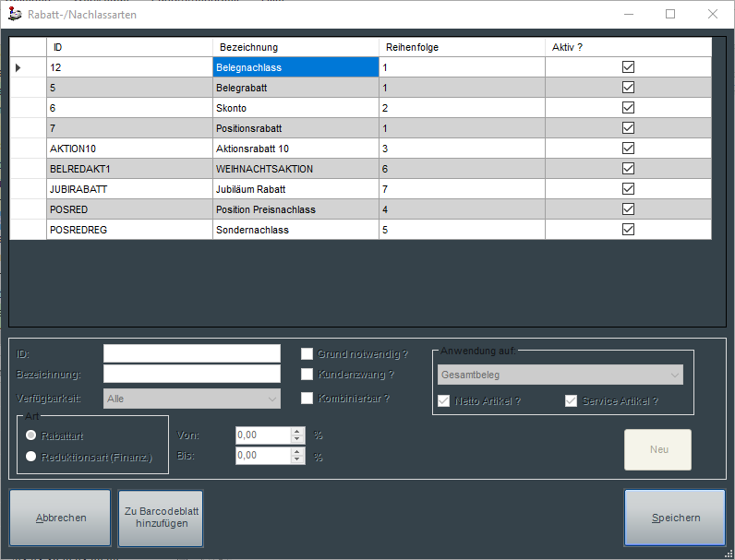735x560 pixels.
Task: Choose the Reduktionsart (Finanz.) radio option
Action: tap(31, 456)
